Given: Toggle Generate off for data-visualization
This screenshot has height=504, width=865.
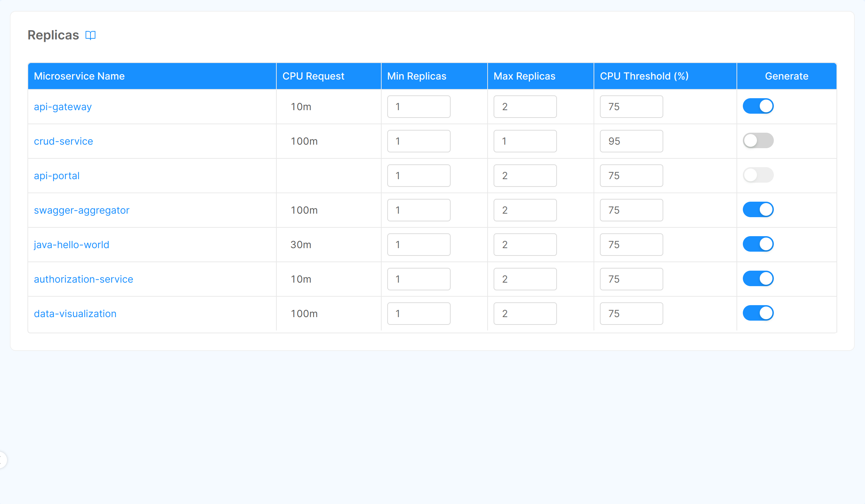Looking at the screenshot, I should click(758, 313).
